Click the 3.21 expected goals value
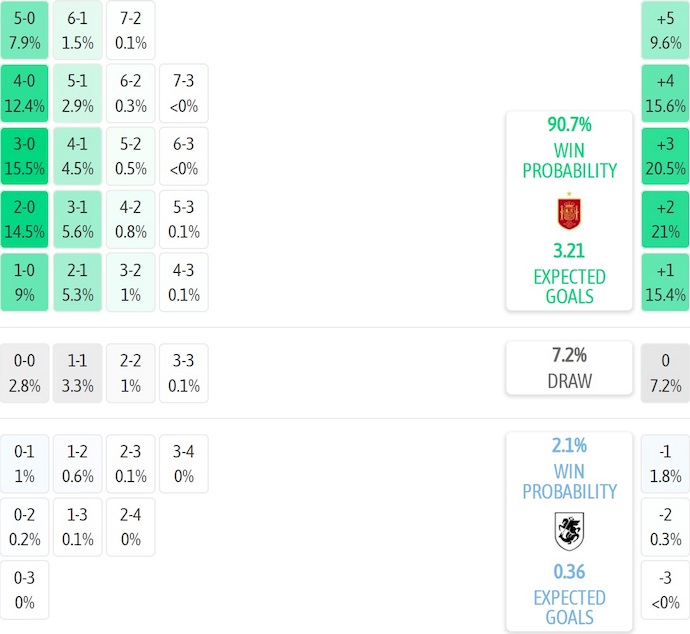This screenshot has height=634, width=690. click(x=569, y=252)
